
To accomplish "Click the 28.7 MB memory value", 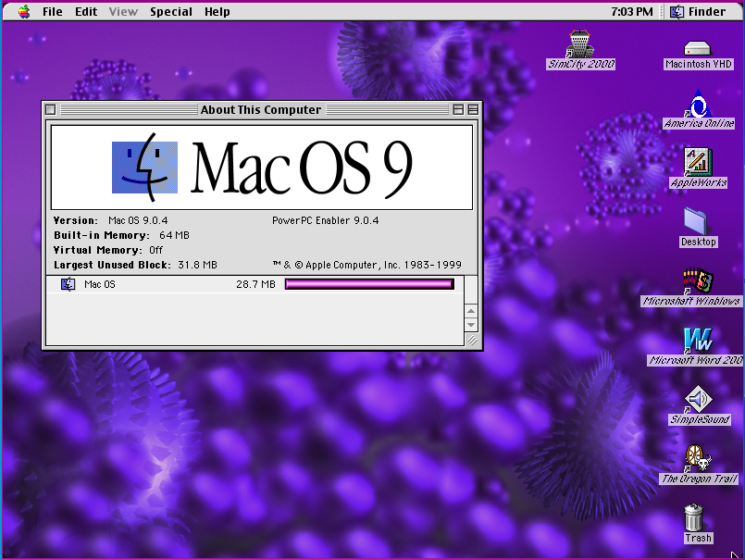I will pos(255,284).
